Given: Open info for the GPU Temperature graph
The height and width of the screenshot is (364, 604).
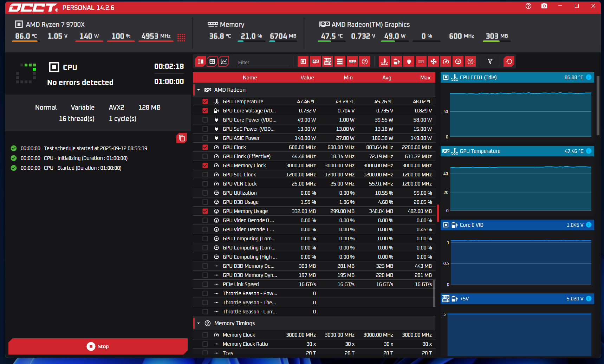Looking at the screenshot, I should (x=589, y=151).
